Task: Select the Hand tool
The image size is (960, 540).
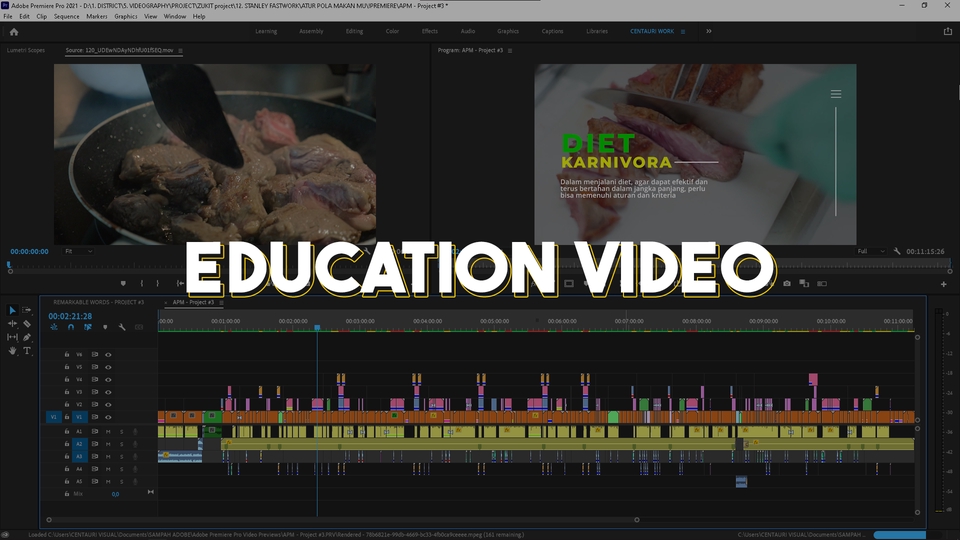Action: (x=12, y=351)
